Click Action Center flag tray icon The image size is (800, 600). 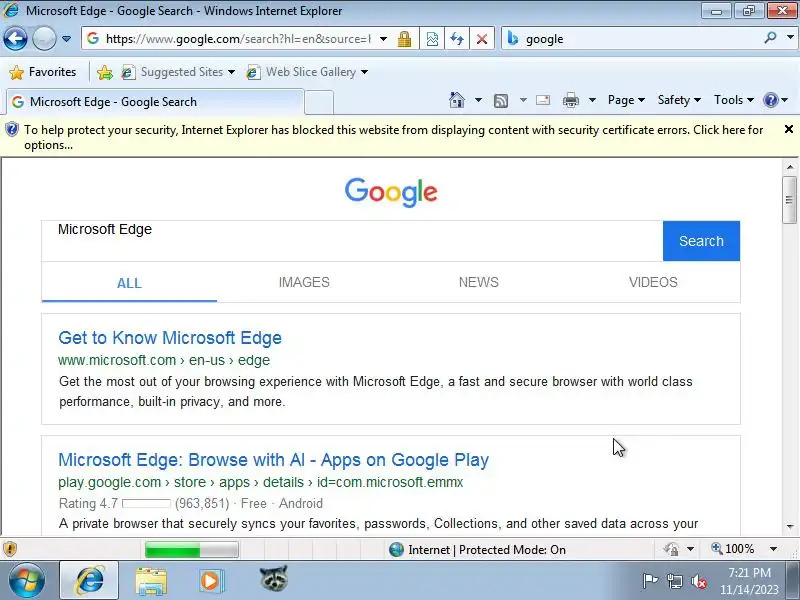pyautogui.click(x=649, y=581)
